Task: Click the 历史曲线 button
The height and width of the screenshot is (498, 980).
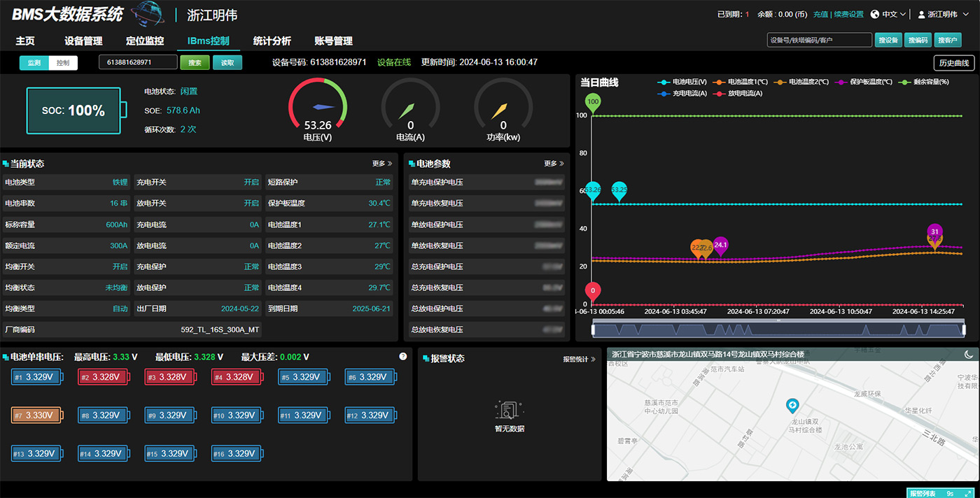Action: pyautogui.click(x=953, y=63)
